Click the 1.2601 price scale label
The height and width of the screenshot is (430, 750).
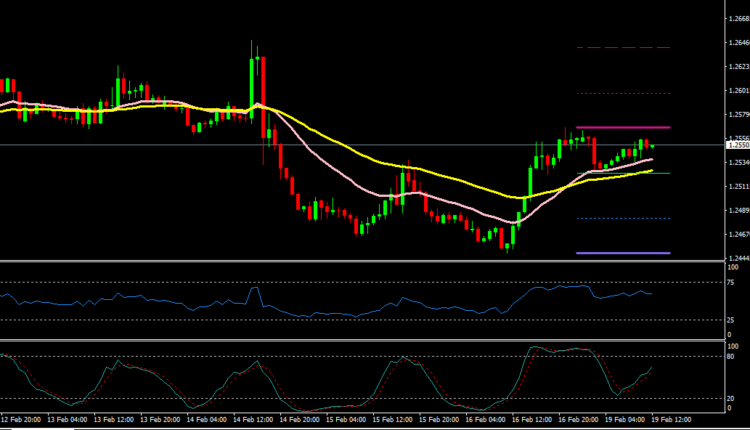(x=734, y=91)
